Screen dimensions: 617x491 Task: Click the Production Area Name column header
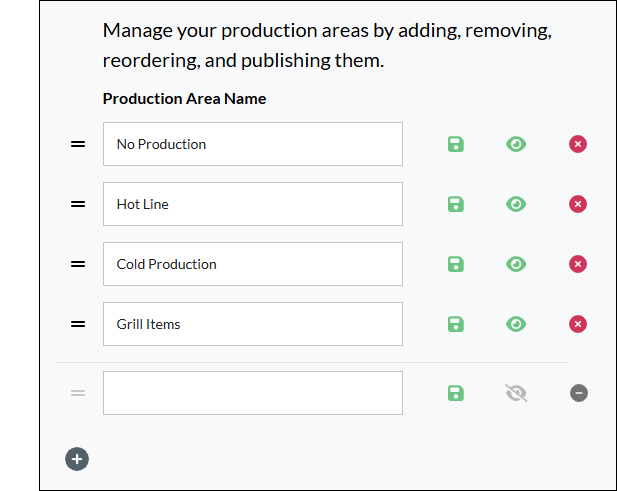tap(184, 99)
